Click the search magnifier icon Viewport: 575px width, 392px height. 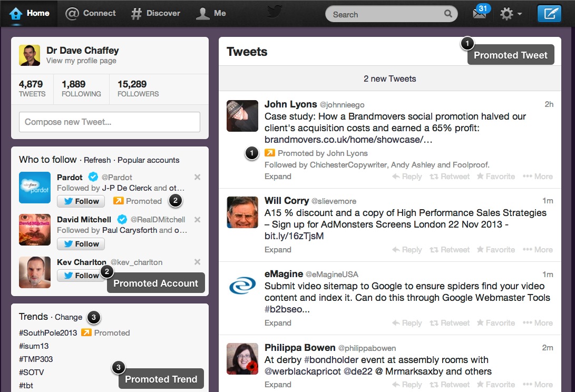(x=449, y=14)
